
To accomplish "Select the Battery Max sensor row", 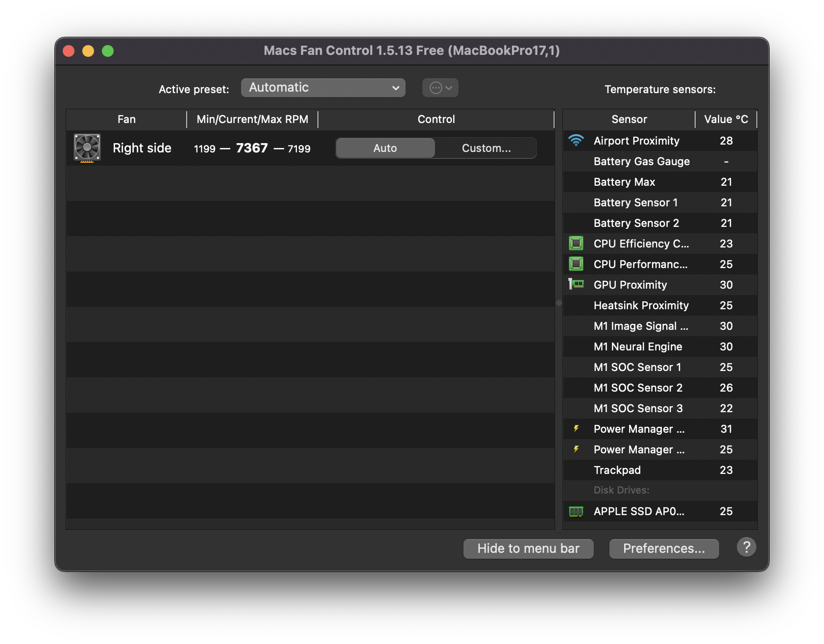I will (x=660, y=182).
